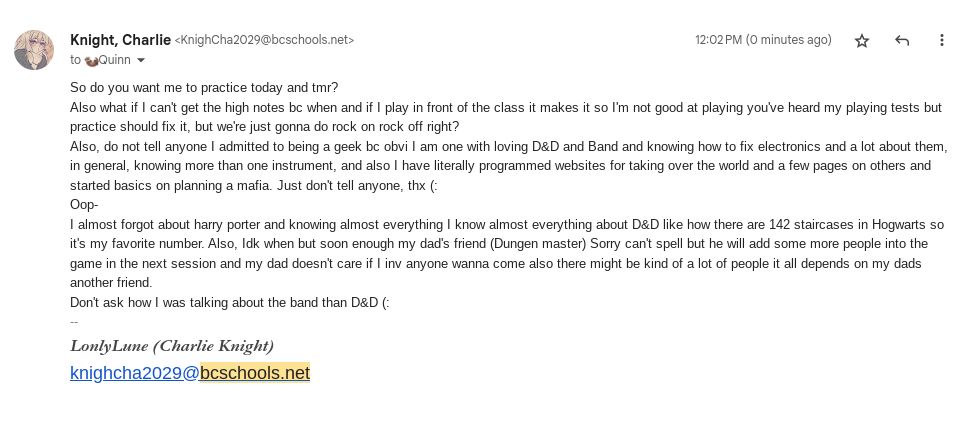Click the last line "Don't ask how I was talking"
This screenshot has width=970, height=424.
tap(229, 302)
